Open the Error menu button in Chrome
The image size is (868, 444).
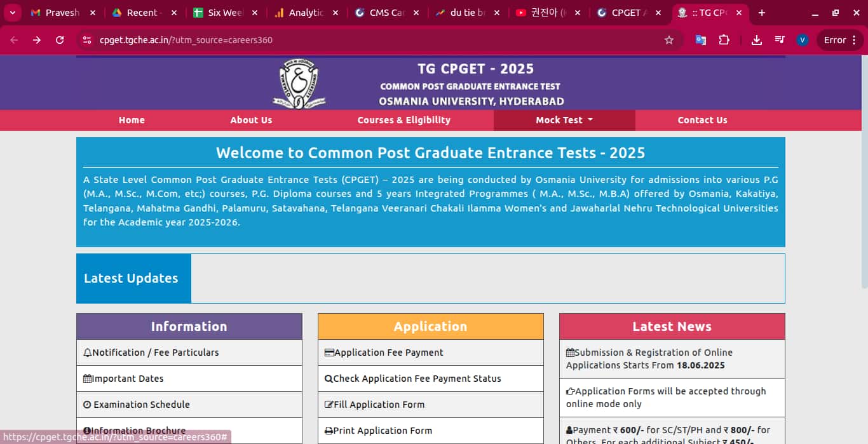click(x=840, y=40)
